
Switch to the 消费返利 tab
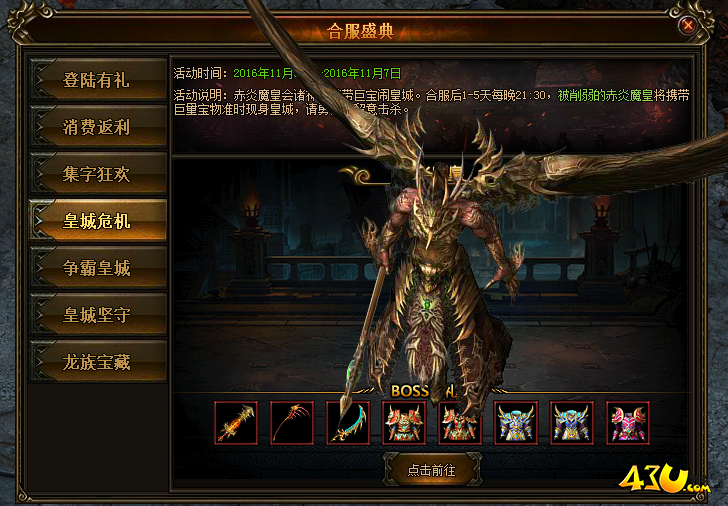click(x=98, y=126)
